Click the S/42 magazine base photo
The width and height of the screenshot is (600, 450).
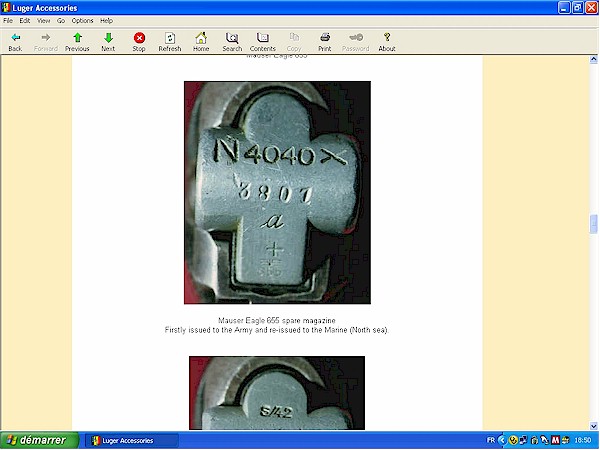tap(277, 393)
